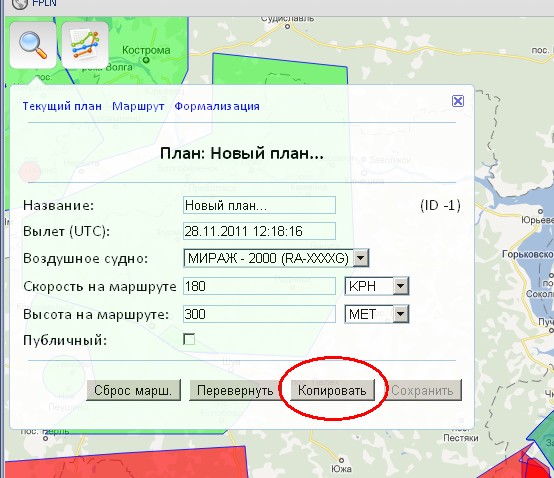The image size is (554, 478).
Task: Switch to the Маршрут tab
Action: point(138,106)
